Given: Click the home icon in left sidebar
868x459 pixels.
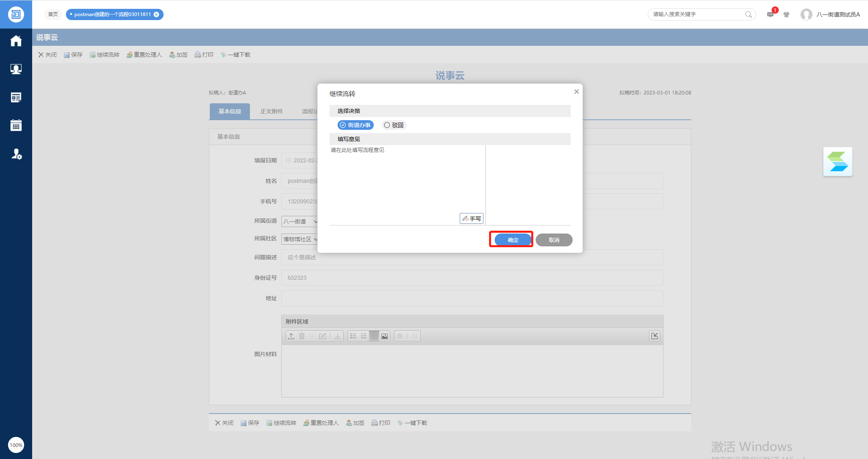Looking at the screenshot, I should tap(16, 41).
